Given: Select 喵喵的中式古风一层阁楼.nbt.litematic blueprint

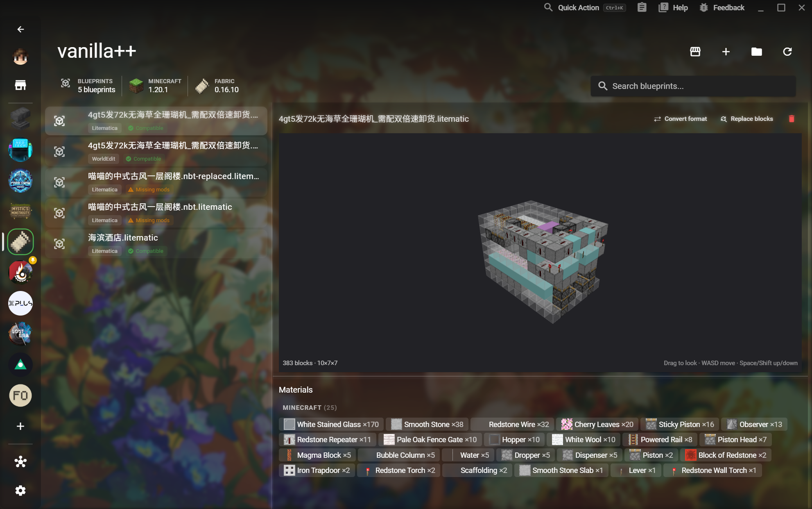Looking at the screenshot, I should [156, 213].
